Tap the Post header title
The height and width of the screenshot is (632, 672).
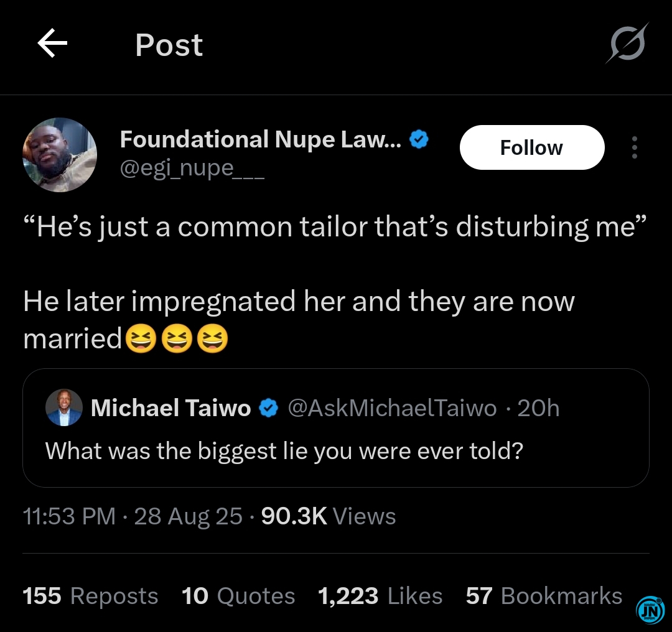[x=169, y=45]
